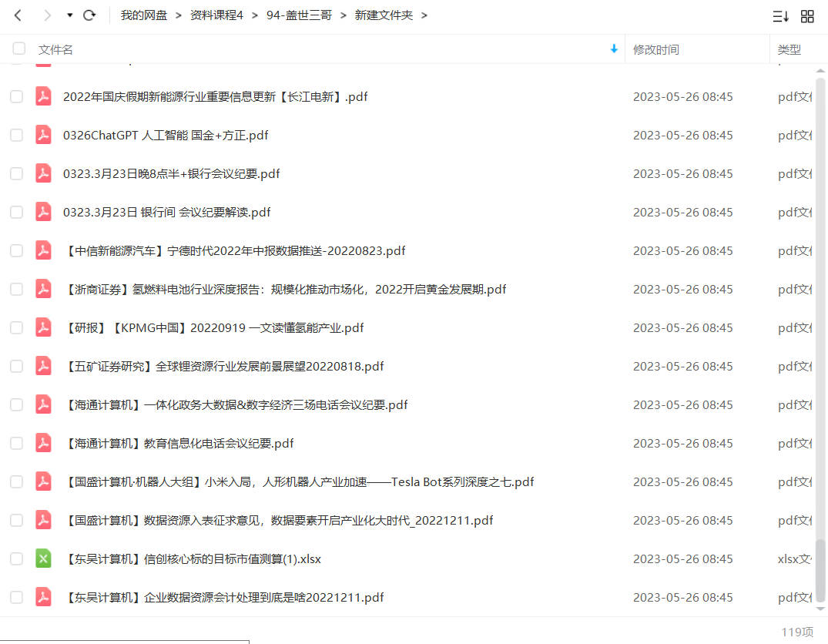Expand chevron after 资料课程4 breadcrumb
828x644 pixels.
pos(255,15)
